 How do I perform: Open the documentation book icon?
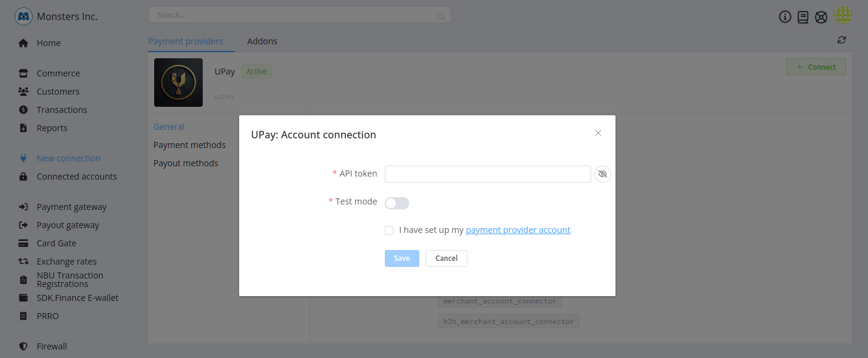(x=803, y=17)
